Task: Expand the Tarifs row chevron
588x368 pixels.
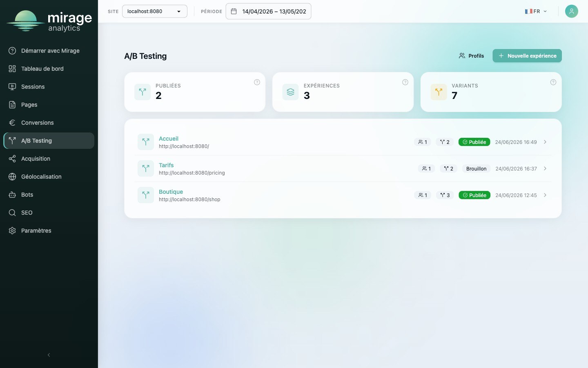Action: [x=545, y=168]
